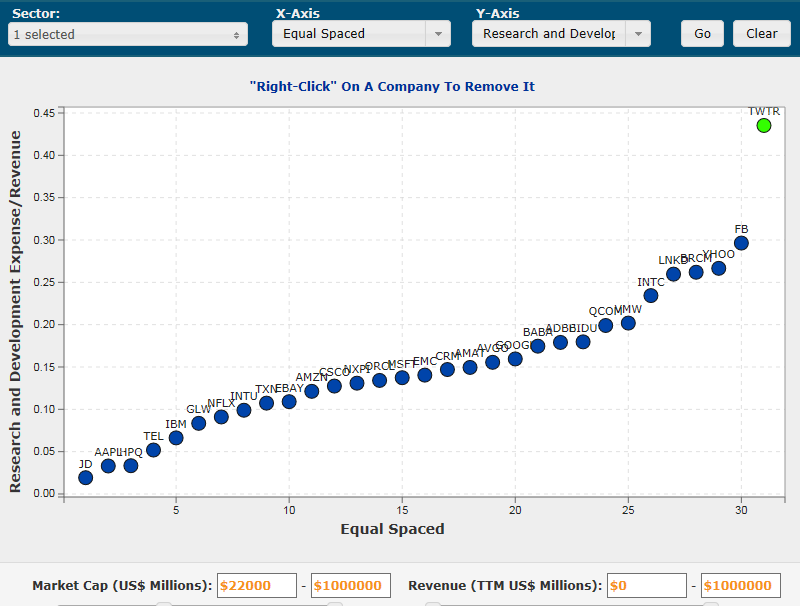Select the CRM data point
801x606 pixels.
click(447, 370)
